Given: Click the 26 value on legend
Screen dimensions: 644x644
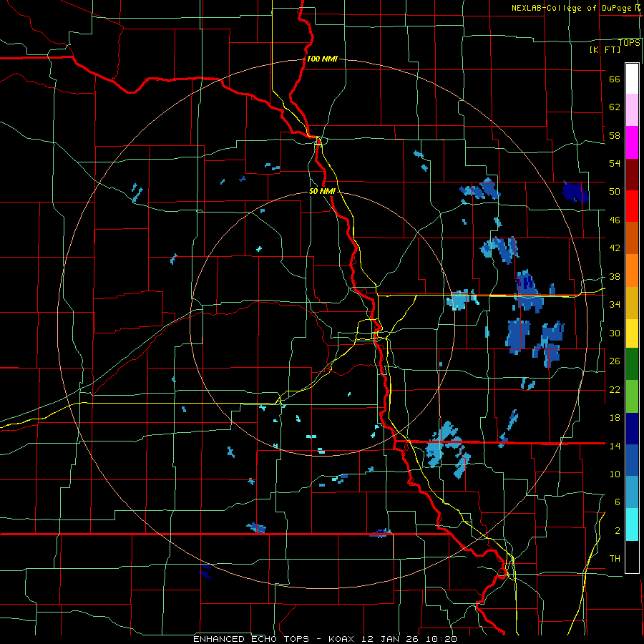Looking at the screenshot, I should (x=615, y=361).
